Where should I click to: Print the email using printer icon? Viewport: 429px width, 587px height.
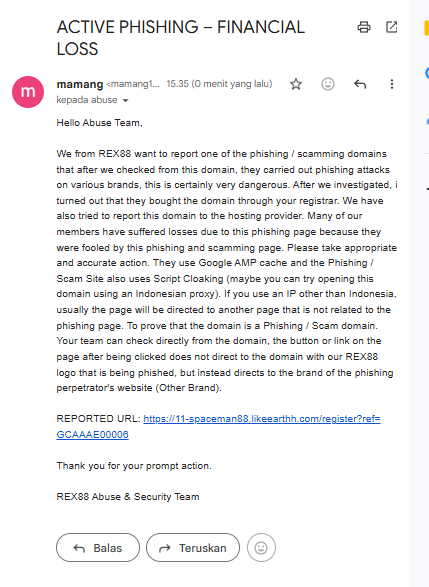coord(364,27)
